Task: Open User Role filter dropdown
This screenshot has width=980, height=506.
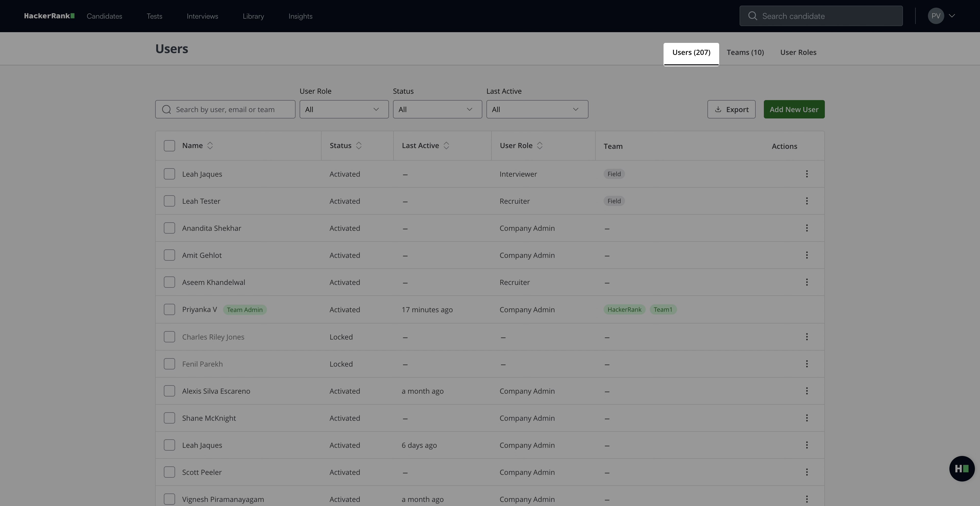Action: [344, 110]
